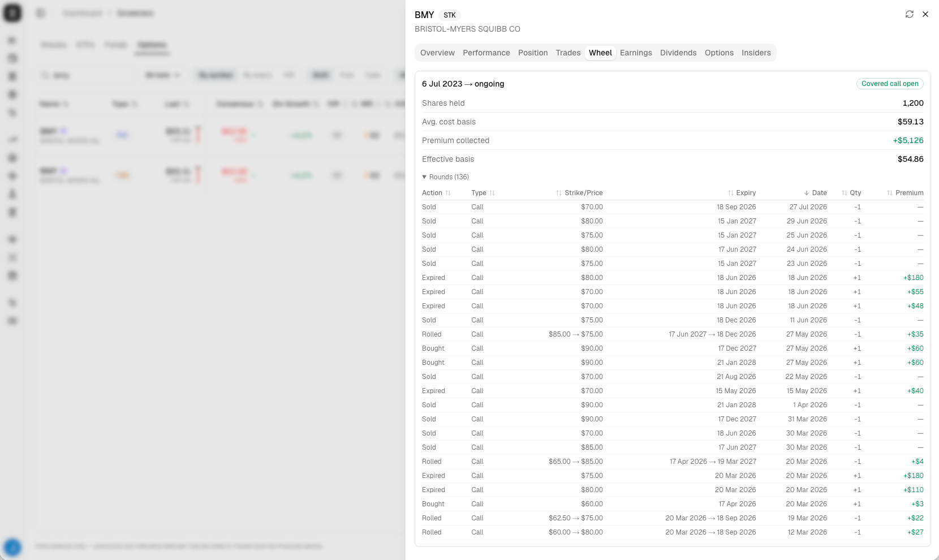Image resolution: width=939 pixels, height=560 pixels.
Task: Click the sort arrows beside Qty header
Action: click(845, 193)
